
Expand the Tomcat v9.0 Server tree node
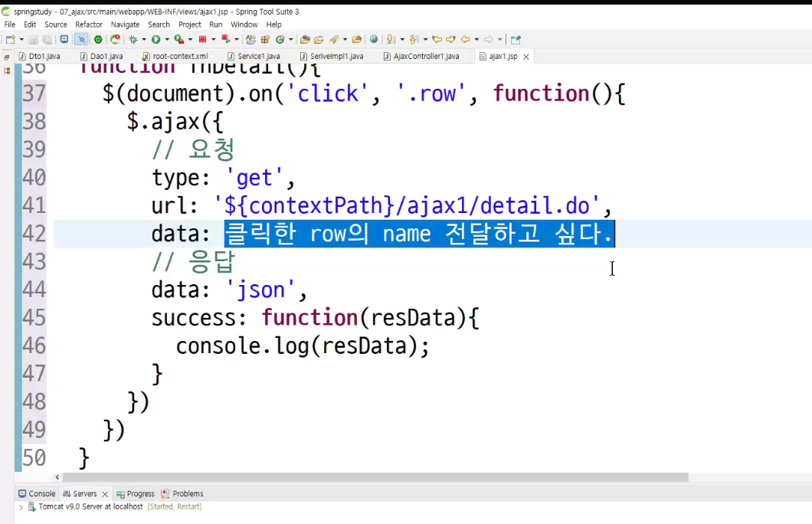[21, 507]
